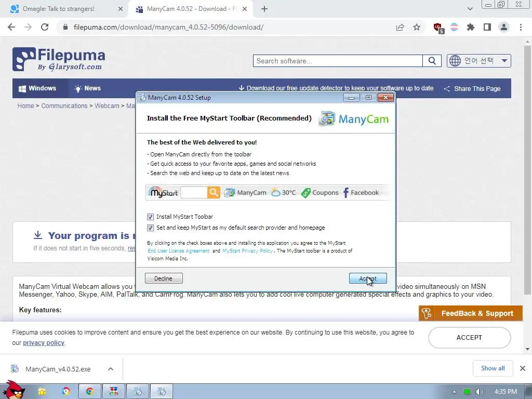Viewport: 532px width, 399px height.
Task: Click Show all downloads
Action: [493, 368]
